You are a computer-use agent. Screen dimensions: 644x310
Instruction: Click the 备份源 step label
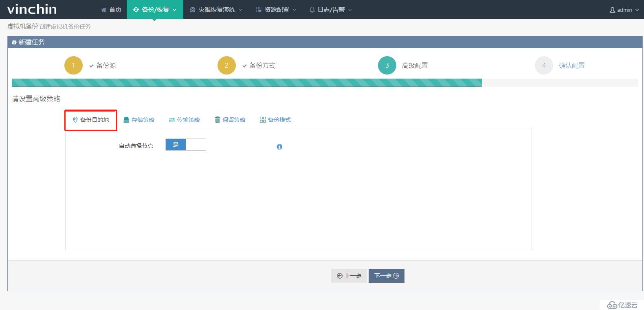pyautogui.click(x=106, y=66)
